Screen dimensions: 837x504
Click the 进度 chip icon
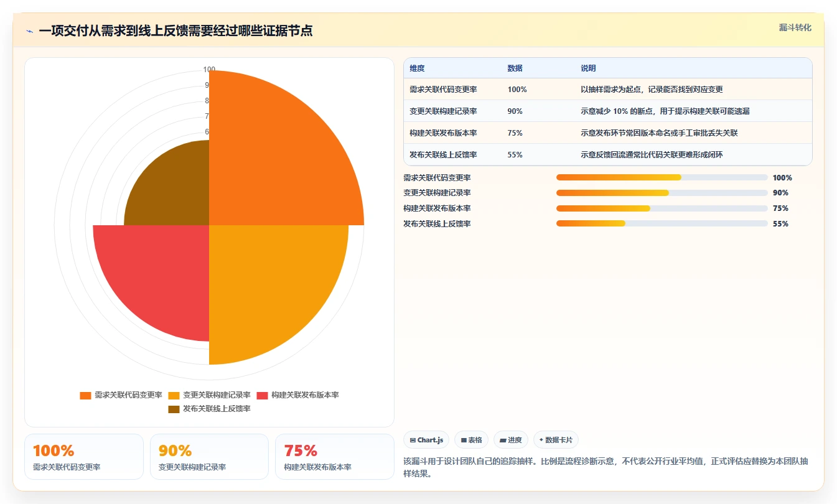pos(503,440)
